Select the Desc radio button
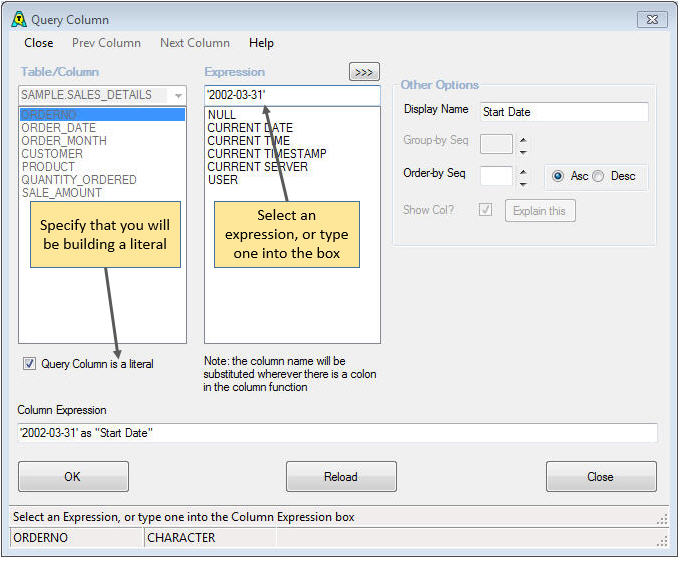681x561 pixels. tap(598, 176)
